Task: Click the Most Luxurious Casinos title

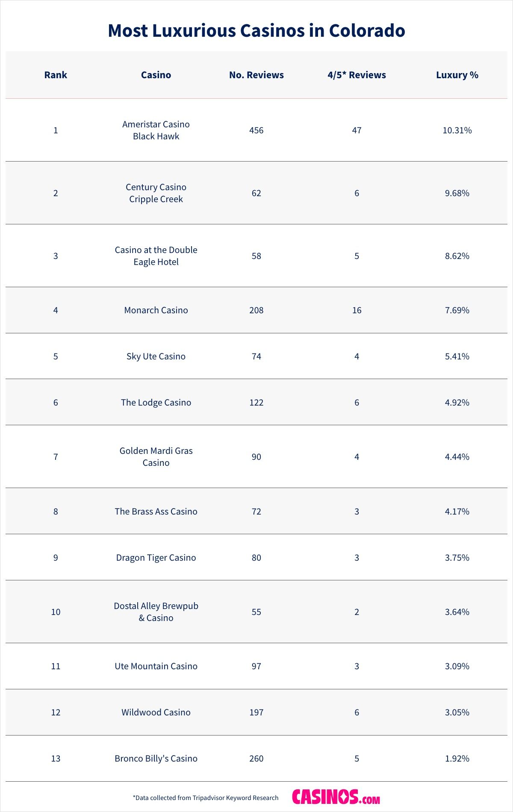Action: (x=256, y=31)
